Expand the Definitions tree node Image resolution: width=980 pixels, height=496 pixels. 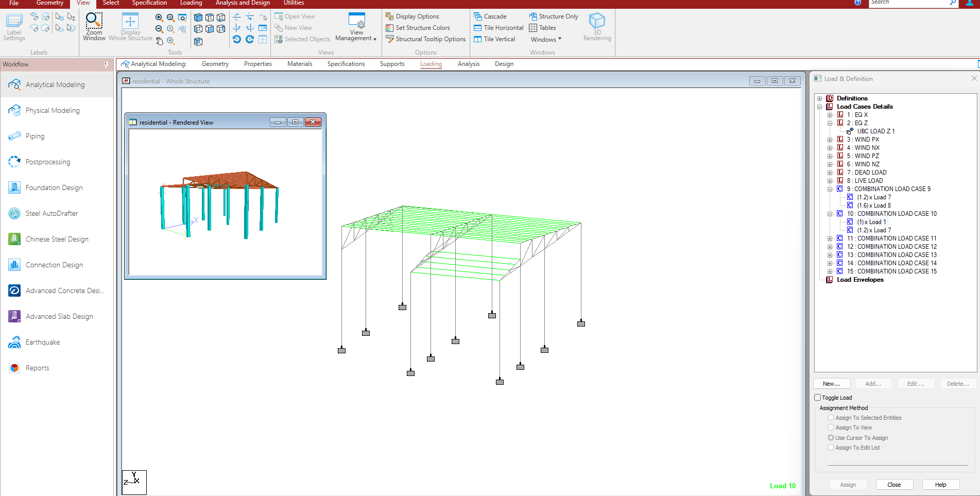pyautogui.click(x=819, y=98)
